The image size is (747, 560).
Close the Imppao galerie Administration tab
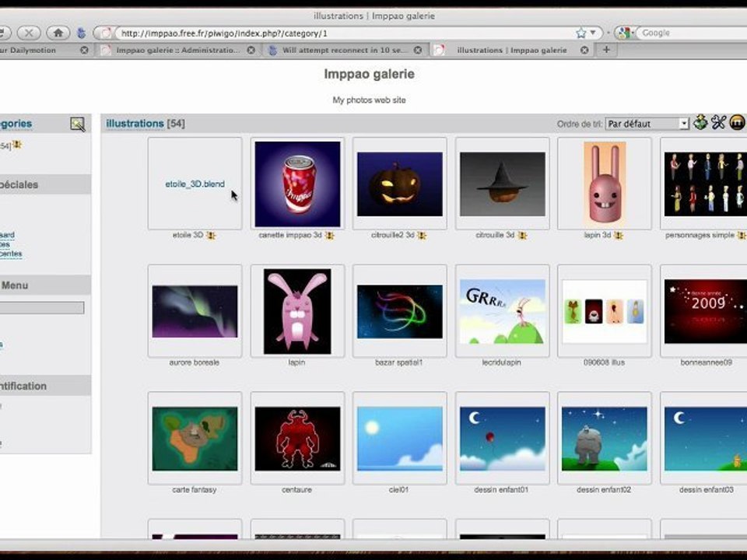pos(251,50)
